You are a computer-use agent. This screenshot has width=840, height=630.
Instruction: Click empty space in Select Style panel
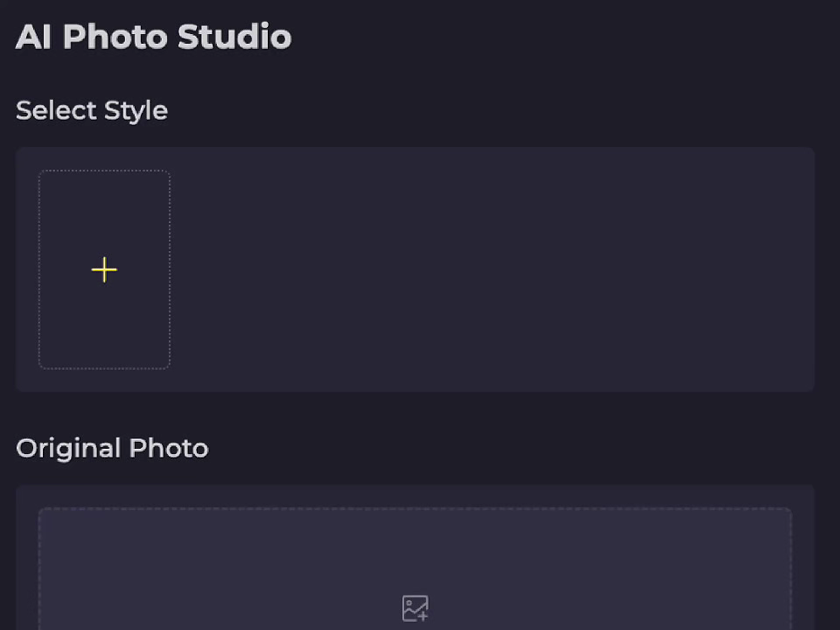tap(490, 269)
